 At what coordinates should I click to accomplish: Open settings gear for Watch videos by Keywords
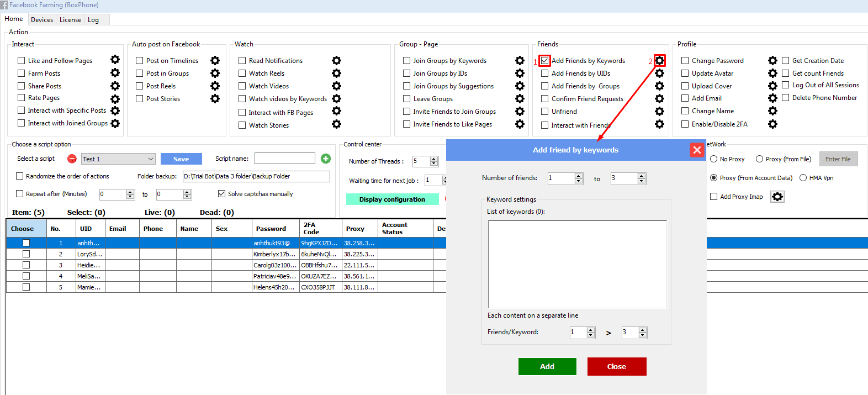click(336, 98)
